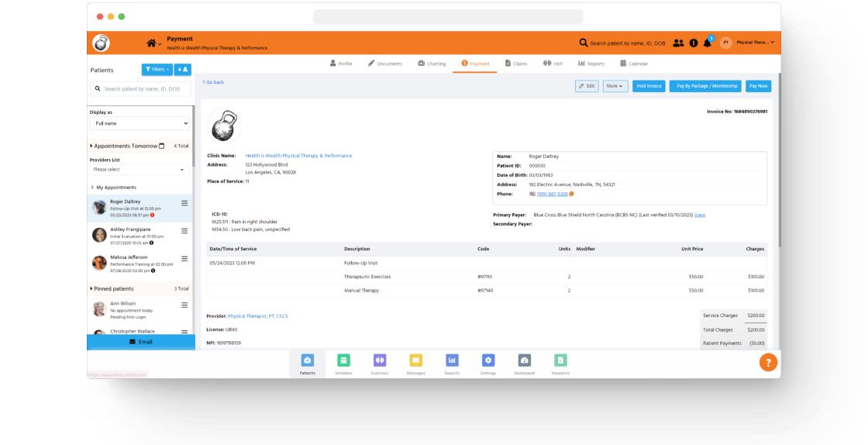This screenshot has width=868, height=445.
Task: Focus the header patient search field
Action: pyautogui.click(x=628, y=43)
